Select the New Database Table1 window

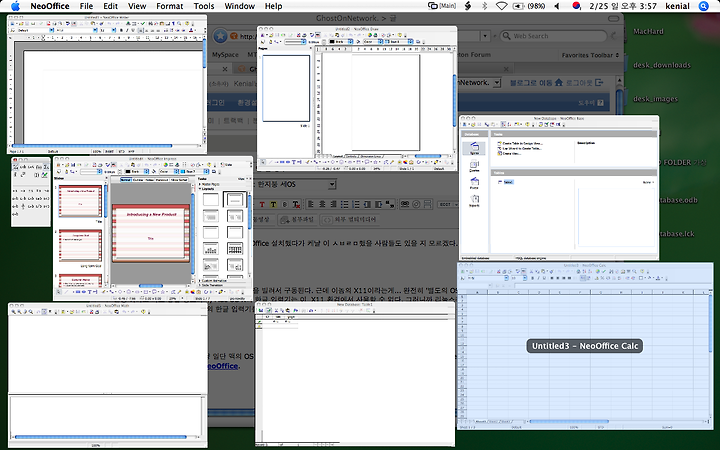(355, 374)
